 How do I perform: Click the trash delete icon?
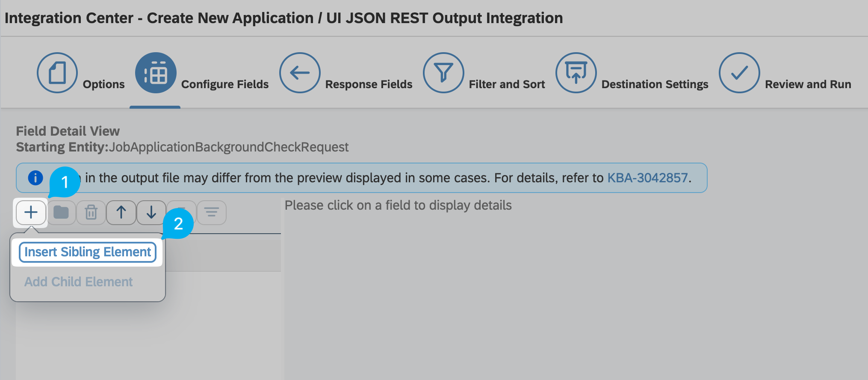point(91,213)
